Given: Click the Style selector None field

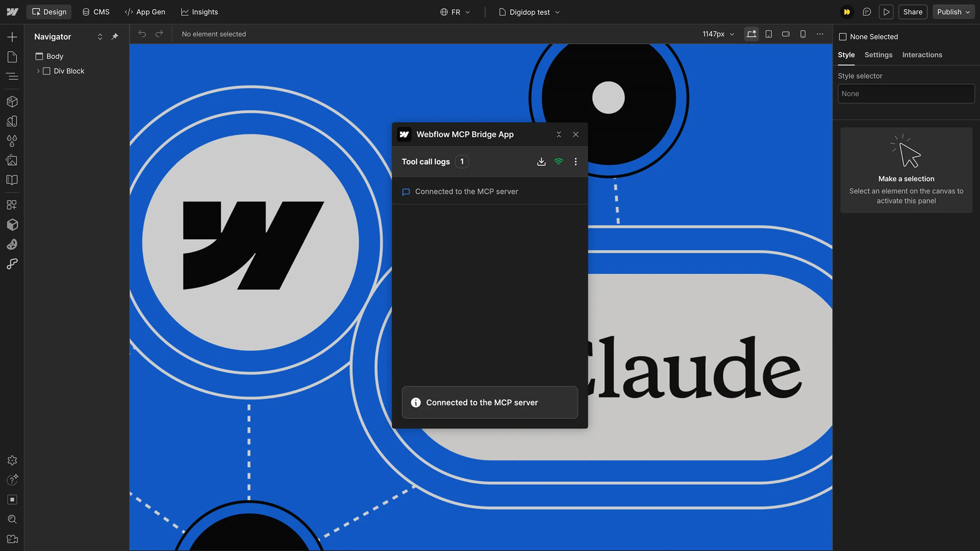Looking at the screenshot, I should tap(906, 93).
